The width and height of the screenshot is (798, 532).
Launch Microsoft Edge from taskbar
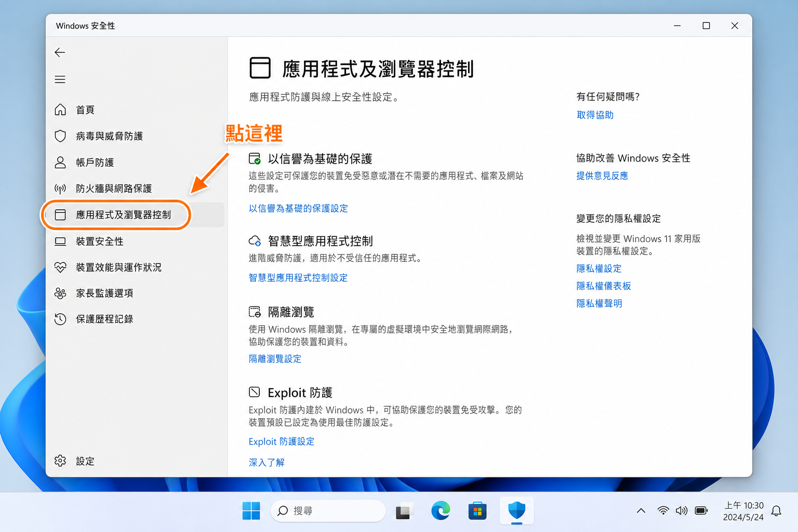coord(441,511)
